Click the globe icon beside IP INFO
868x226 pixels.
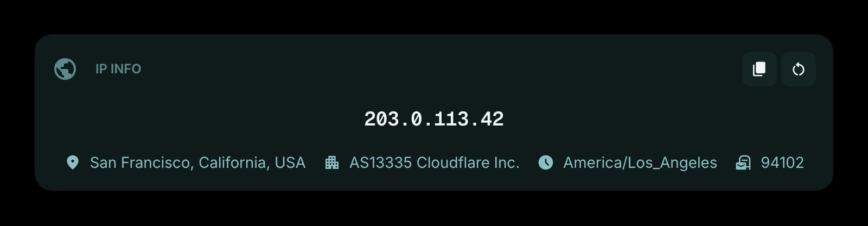pos(65,69)
